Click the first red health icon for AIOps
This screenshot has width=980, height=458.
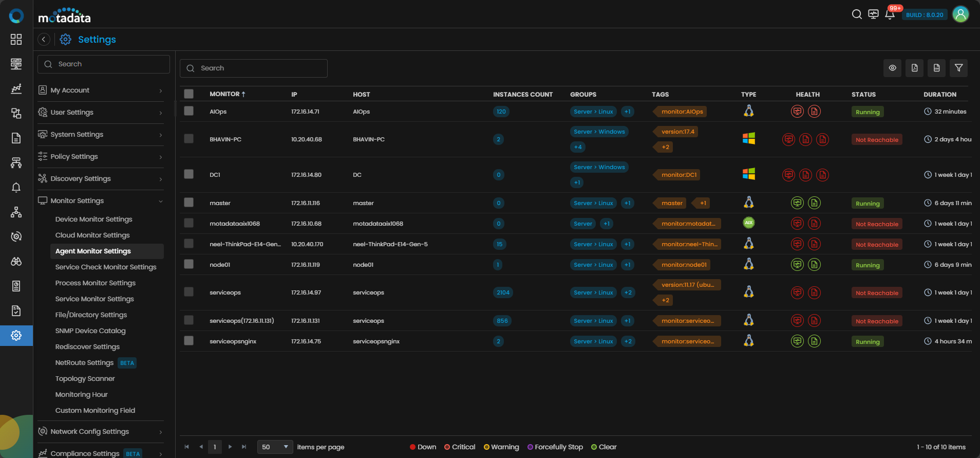tap(797, 112)
